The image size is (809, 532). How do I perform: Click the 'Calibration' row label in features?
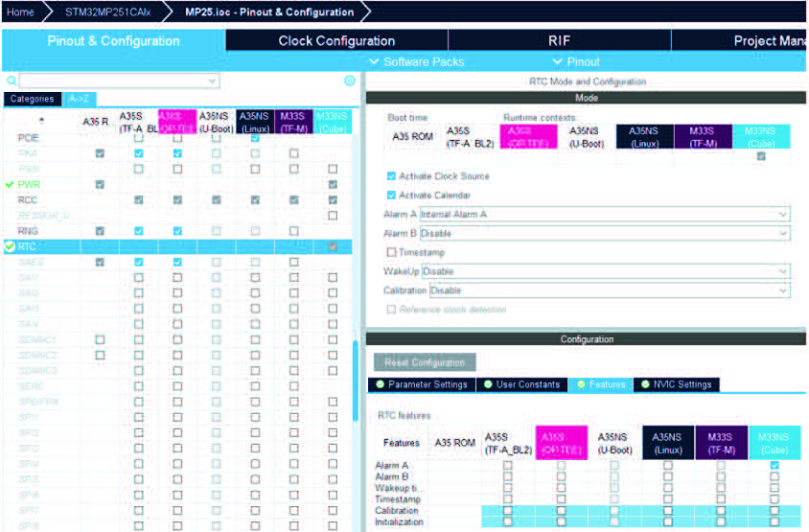coord(396,510)
